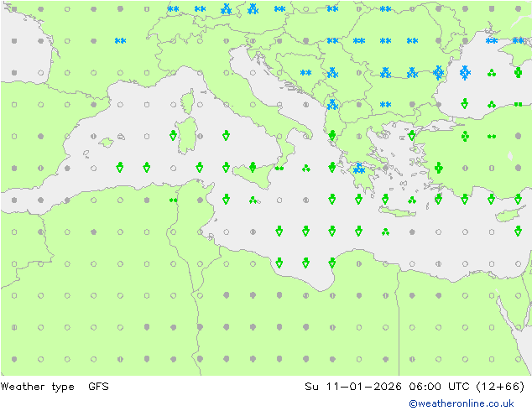Select the rain symbol by the Sea of Marmara
This screenshot has height=411, width=532.
411,135
